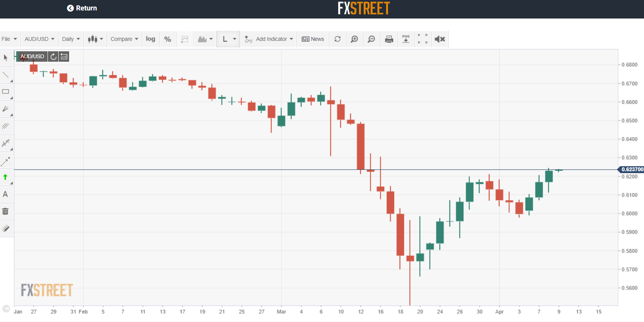Viewport: 644px width, 322px height.
Task: Select the trend line drawing tool
Action: pos(5,75)
